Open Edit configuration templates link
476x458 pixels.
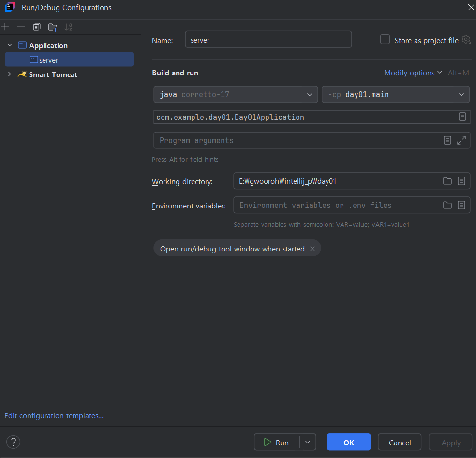coord(54,415)
